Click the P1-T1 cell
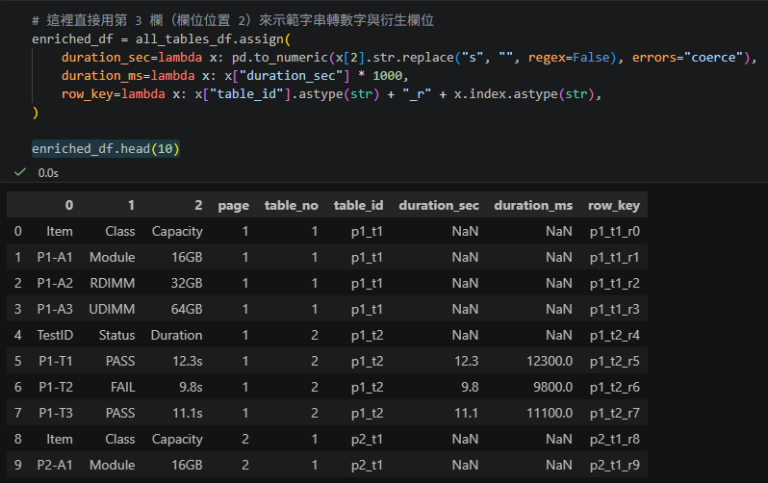The height and width of the screenshot is (483, 768). pos(56,361)
